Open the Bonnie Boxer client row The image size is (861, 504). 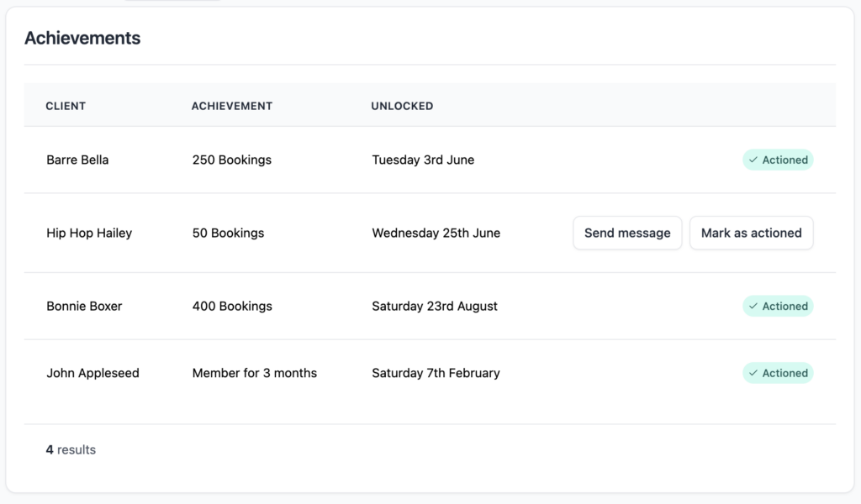click(x=84, y=307)
